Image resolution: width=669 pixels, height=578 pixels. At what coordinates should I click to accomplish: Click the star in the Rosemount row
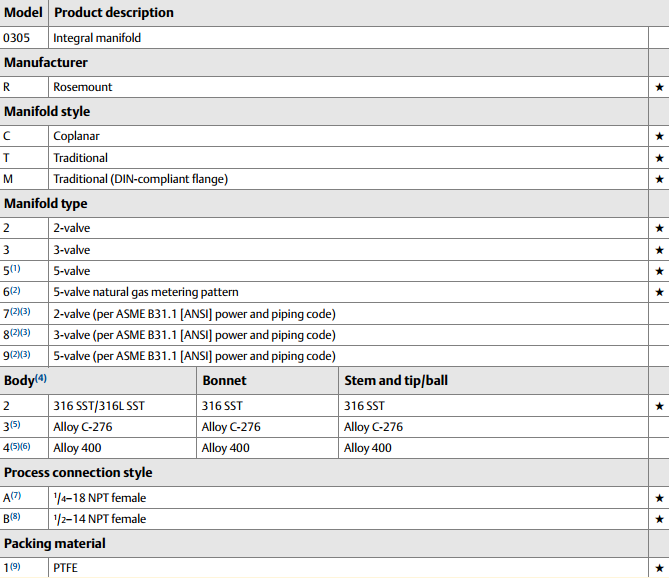[x=659, y=88]
